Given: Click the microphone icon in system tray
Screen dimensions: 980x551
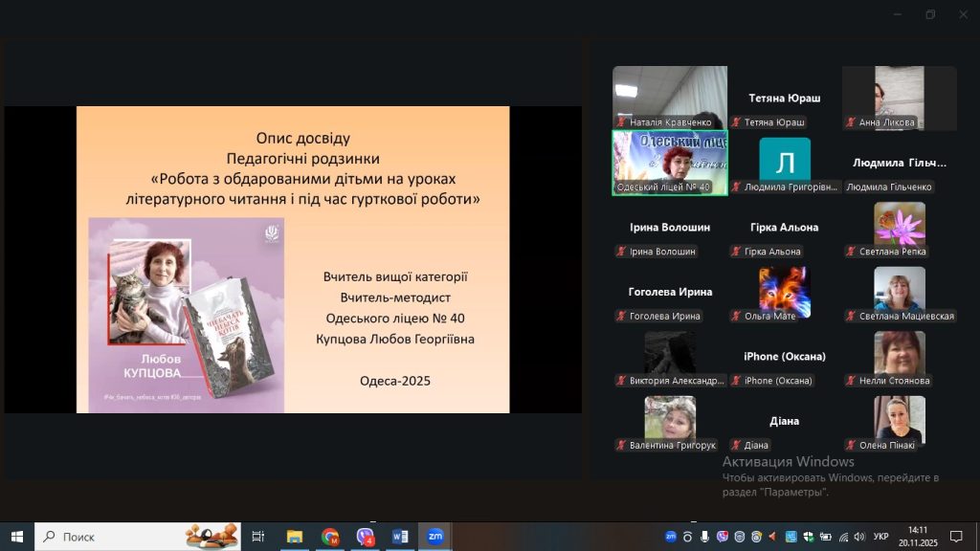Looking at the screenshot, I should pos(704,537).
